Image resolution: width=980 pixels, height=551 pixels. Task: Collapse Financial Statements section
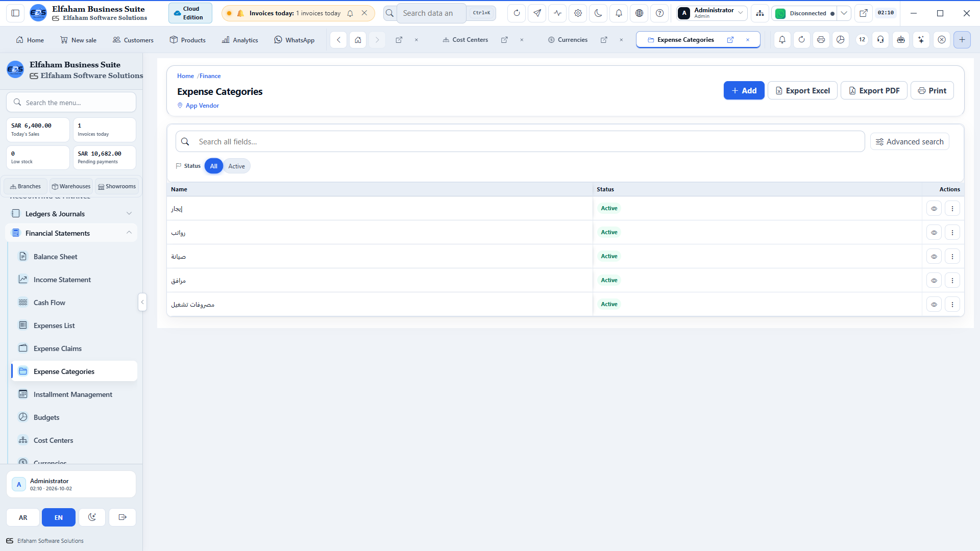[x=71, y=233]
